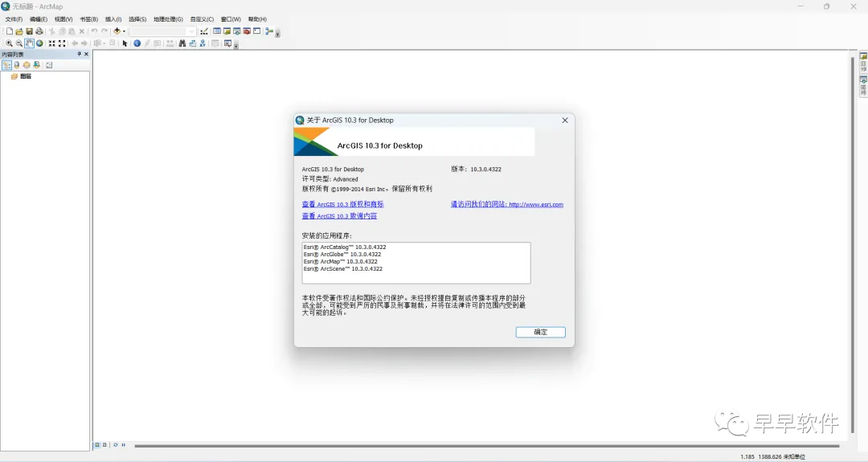Launch the ModelBuilder window icon

click(269, 31)
